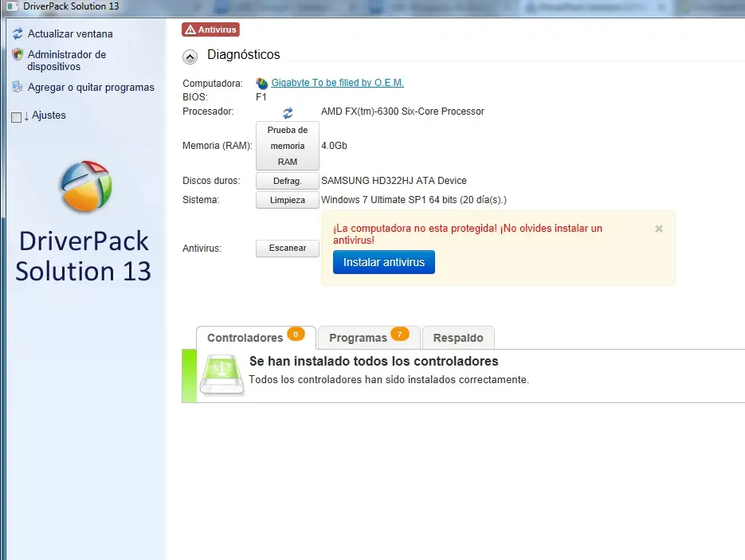Click Instalar antivirus button

click(x=384, y=262)
